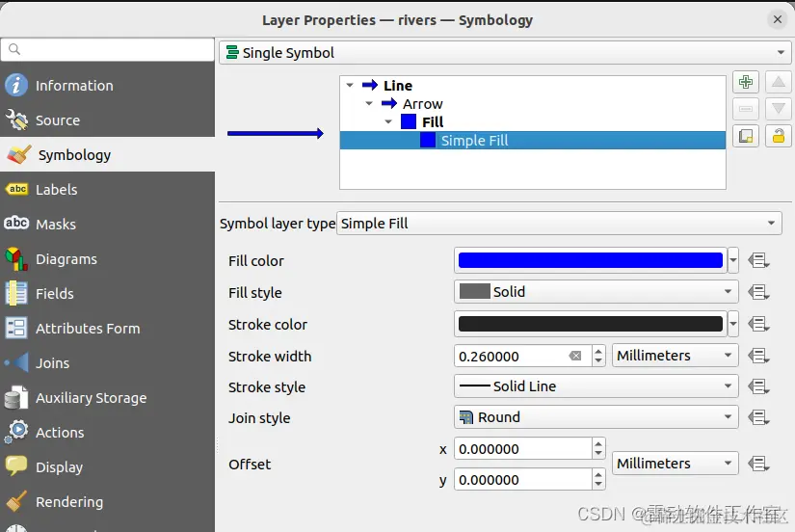
Task: Select the Arrow symbol layer
Action: [423, 103]
